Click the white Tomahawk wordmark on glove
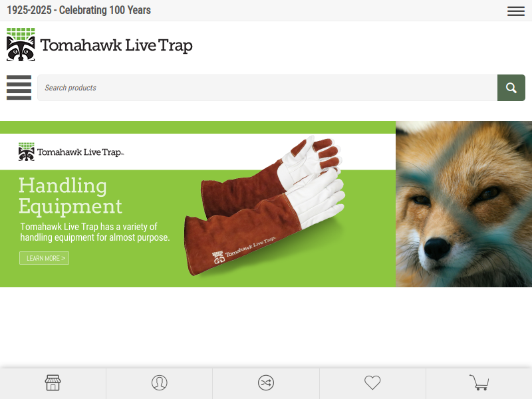Viewport: 532px width, 399px height. tap(244, 251)
